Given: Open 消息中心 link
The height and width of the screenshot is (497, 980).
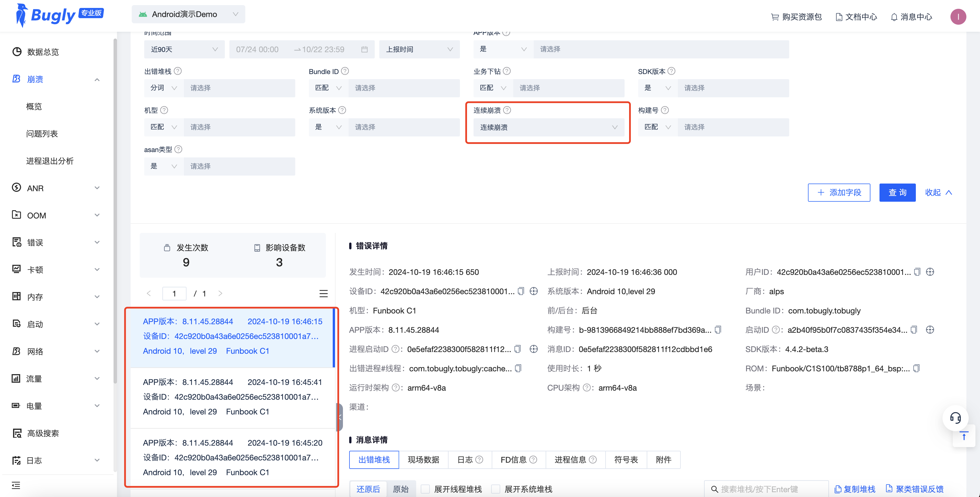Looking at the screenshot, I should pyautogui.click(x=911, y=17).
